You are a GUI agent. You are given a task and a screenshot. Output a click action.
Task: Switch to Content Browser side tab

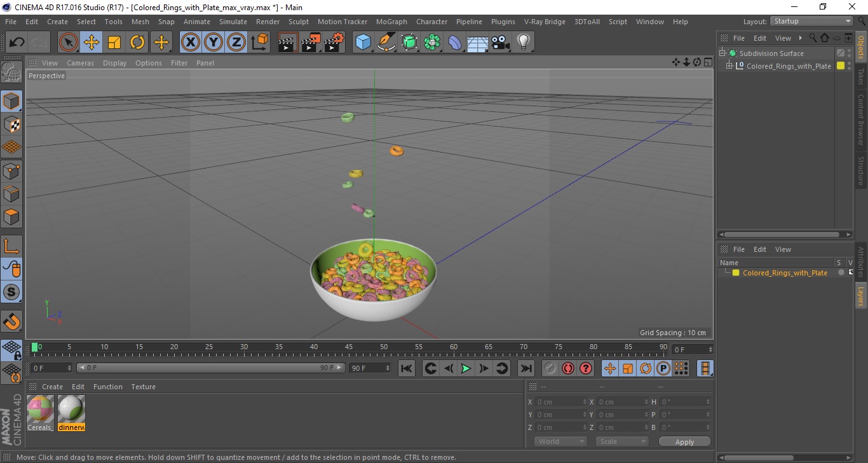coord(861,120)
